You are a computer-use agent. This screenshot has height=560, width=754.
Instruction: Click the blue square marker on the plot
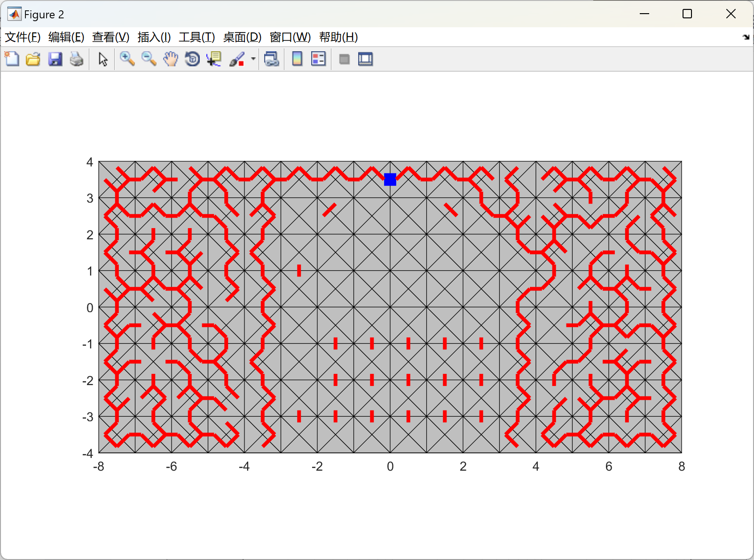tap(390, 180)
